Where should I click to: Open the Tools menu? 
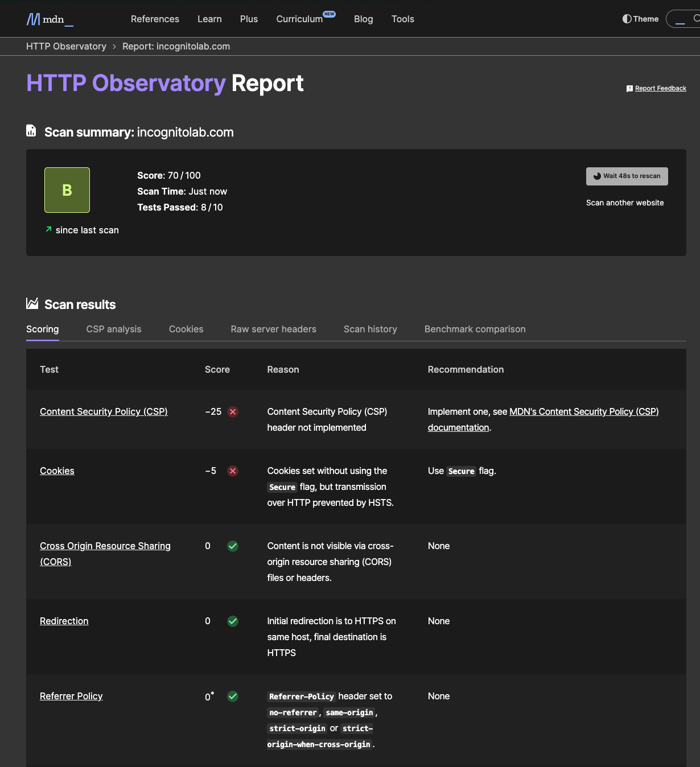click(x=403, y=19)
